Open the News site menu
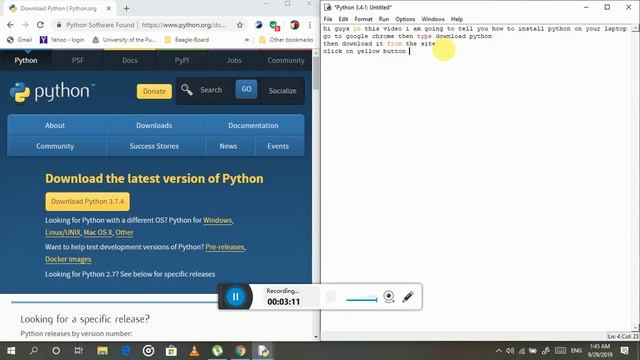 pos(228,146)
